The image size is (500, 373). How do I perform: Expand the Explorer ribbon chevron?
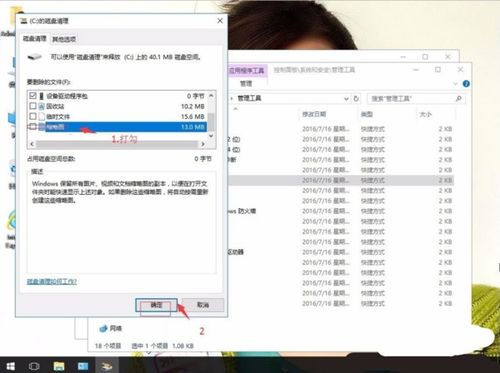pyautogui.click(x=455, y=84)
